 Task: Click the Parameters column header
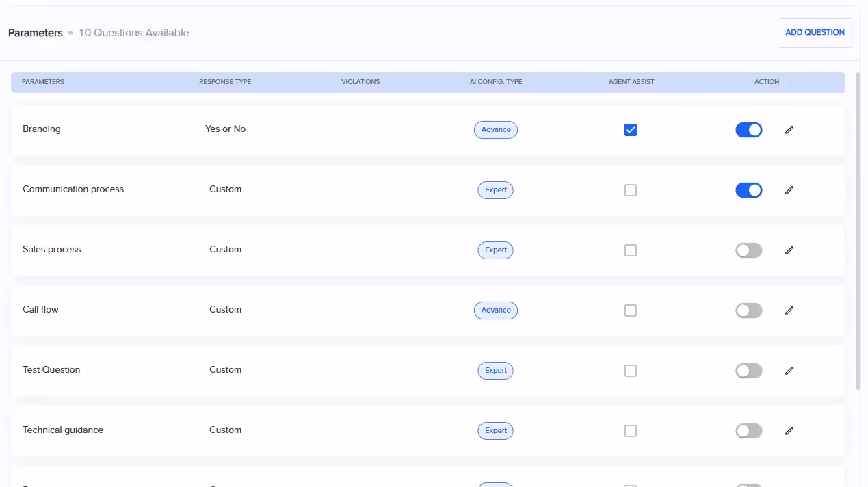coord(43,82)
